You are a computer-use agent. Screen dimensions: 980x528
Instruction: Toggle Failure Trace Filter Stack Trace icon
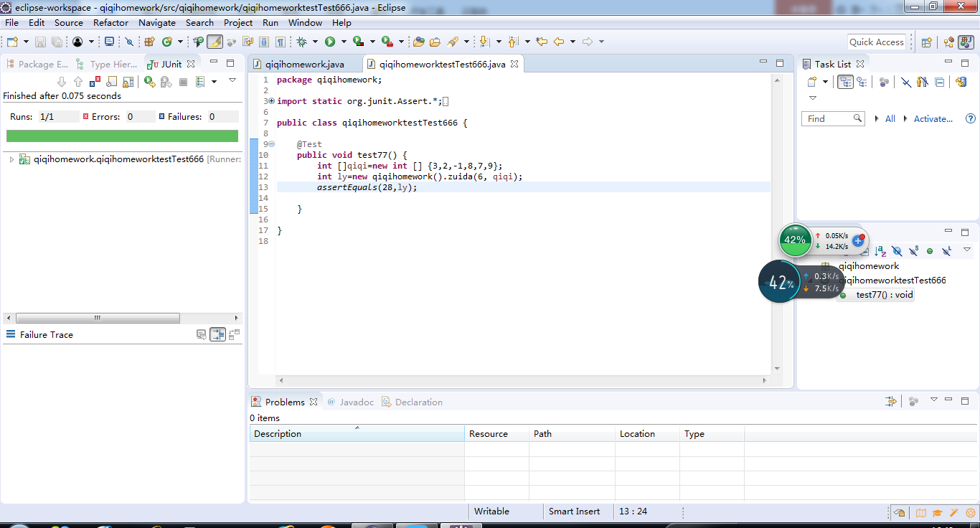217,334
